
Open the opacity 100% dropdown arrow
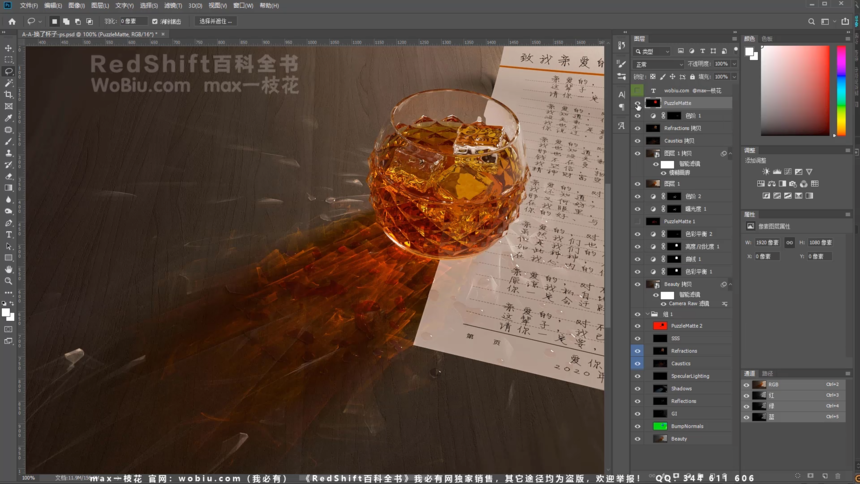734,64
